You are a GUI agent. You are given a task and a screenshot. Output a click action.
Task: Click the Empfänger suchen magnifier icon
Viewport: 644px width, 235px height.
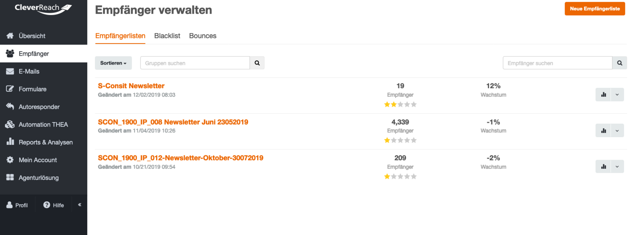click(x=619, y=63)
